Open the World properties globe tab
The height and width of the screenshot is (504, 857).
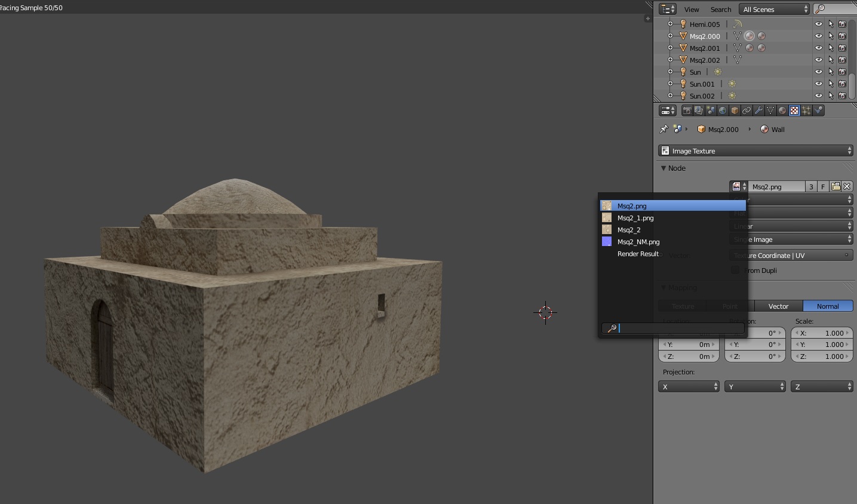tap(723, 110)
